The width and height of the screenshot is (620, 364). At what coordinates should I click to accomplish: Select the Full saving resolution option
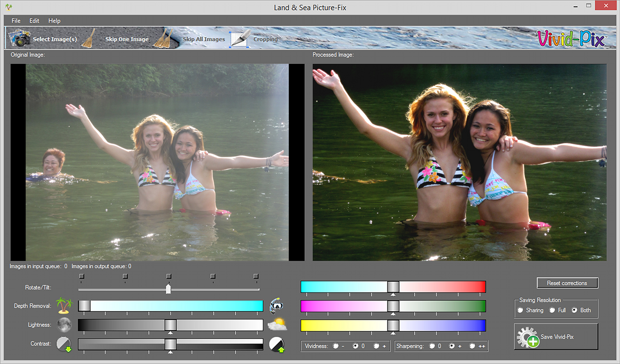(x=553, y=310)
